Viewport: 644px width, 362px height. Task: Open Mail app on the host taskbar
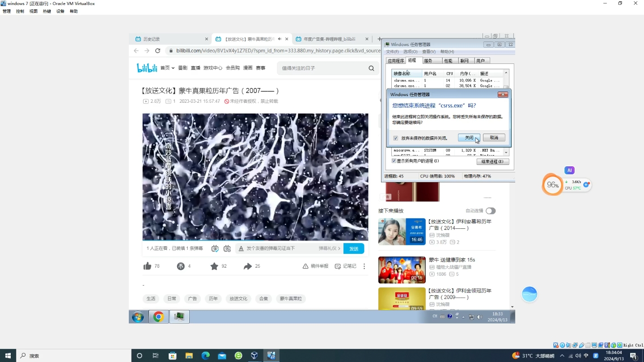point(222,356)
